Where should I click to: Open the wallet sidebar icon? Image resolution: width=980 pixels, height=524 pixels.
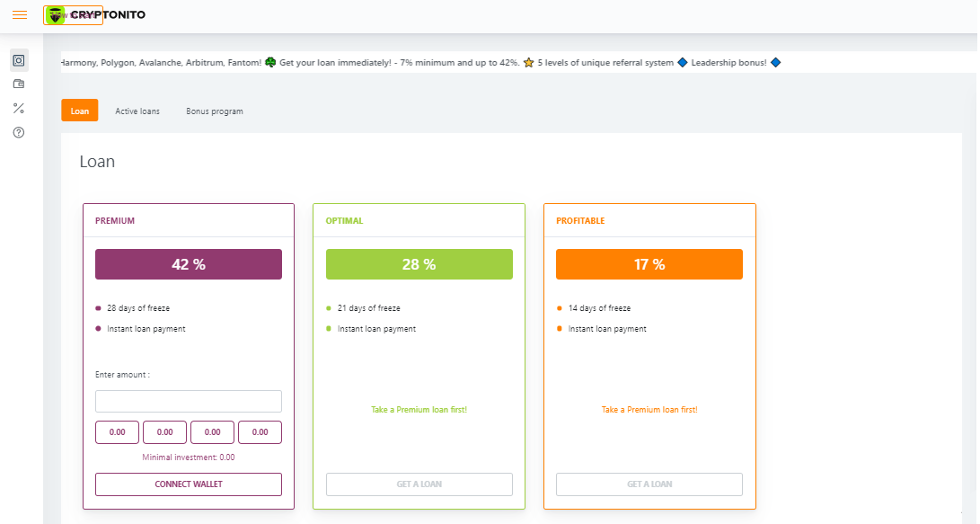pos(19,84)
